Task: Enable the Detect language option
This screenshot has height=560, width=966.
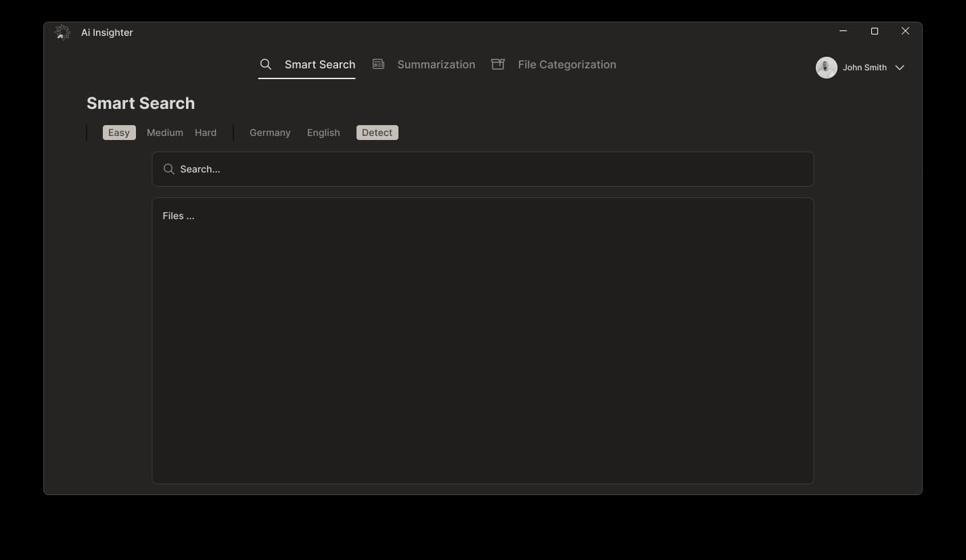Action: [377, 132]
